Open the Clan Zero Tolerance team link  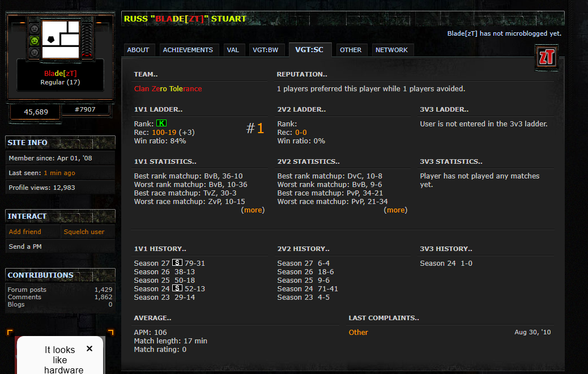[x=168, y=88]
